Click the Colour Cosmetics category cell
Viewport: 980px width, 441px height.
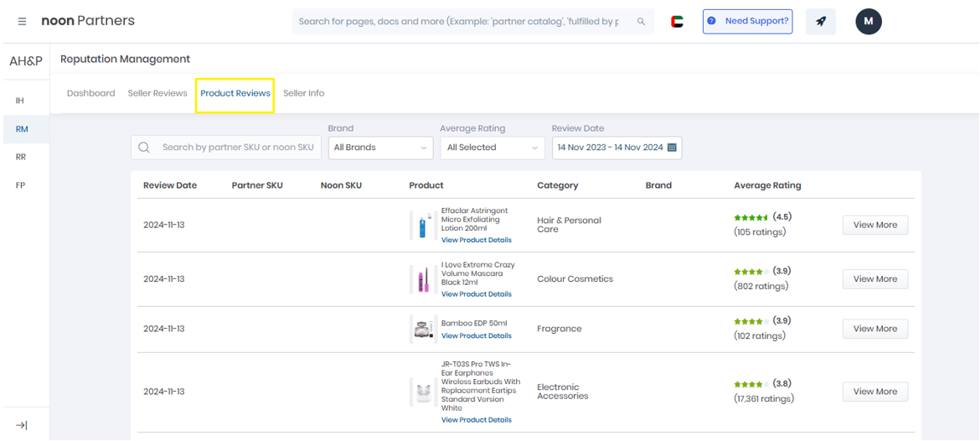(575, 279)
